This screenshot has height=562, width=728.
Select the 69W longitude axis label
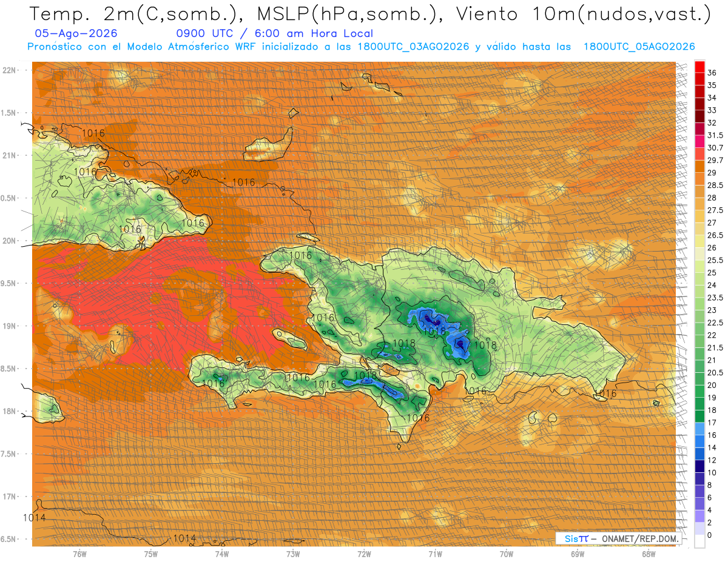click(x=578, y=554)
